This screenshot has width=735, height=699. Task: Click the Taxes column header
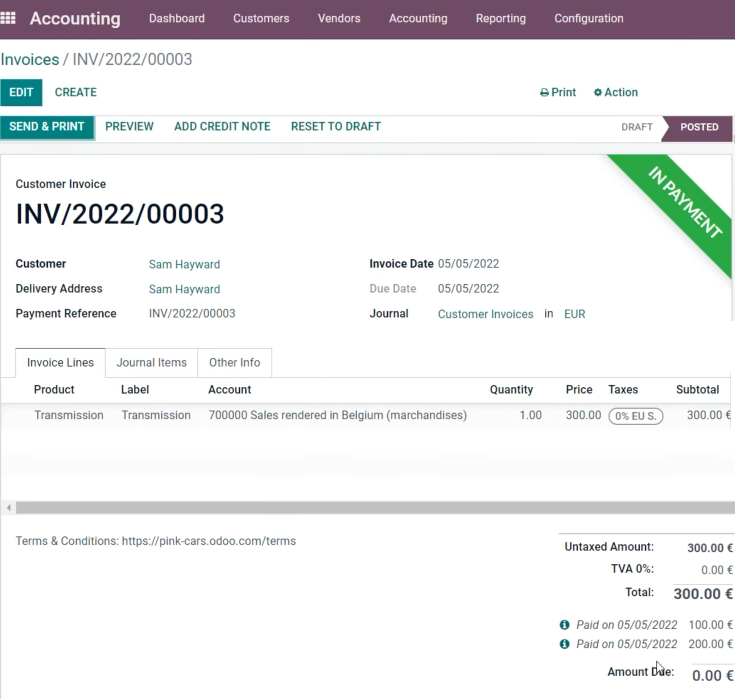click(623, 390)
